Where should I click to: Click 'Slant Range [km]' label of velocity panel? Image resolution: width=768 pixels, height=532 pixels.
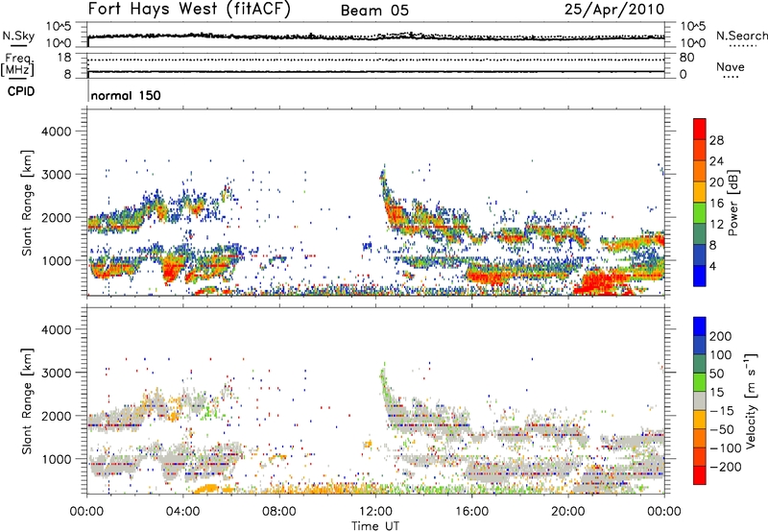pos(27,401)
